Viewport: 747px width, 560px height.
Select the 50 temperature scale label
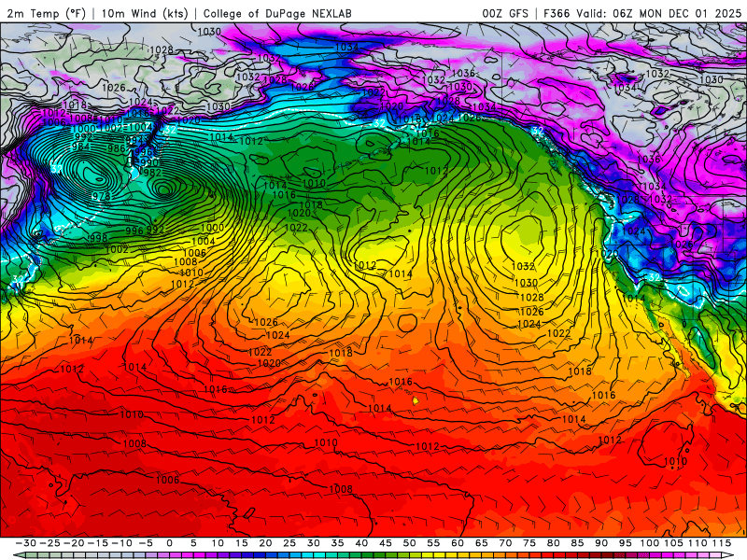(x=409, y=543)
